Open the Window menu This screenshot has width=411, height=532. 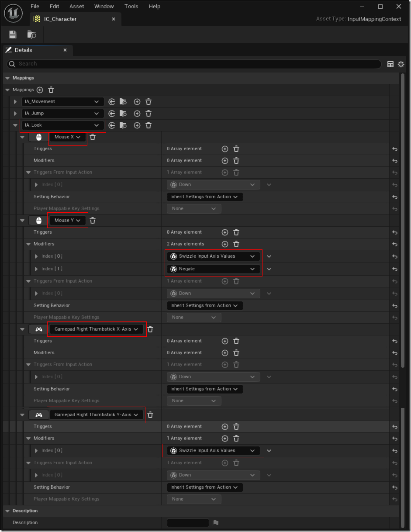click(x=104, y=7)
